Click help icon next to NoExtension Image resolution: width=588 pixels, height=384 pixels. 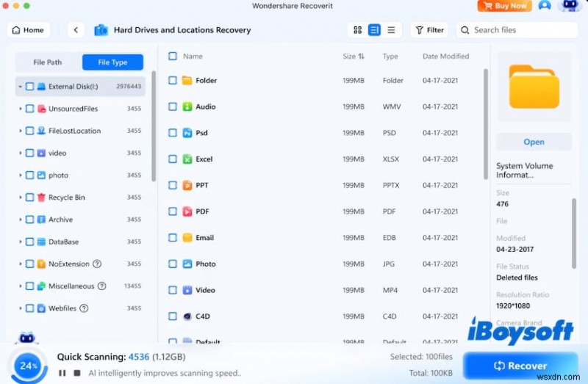pos(97,264)
